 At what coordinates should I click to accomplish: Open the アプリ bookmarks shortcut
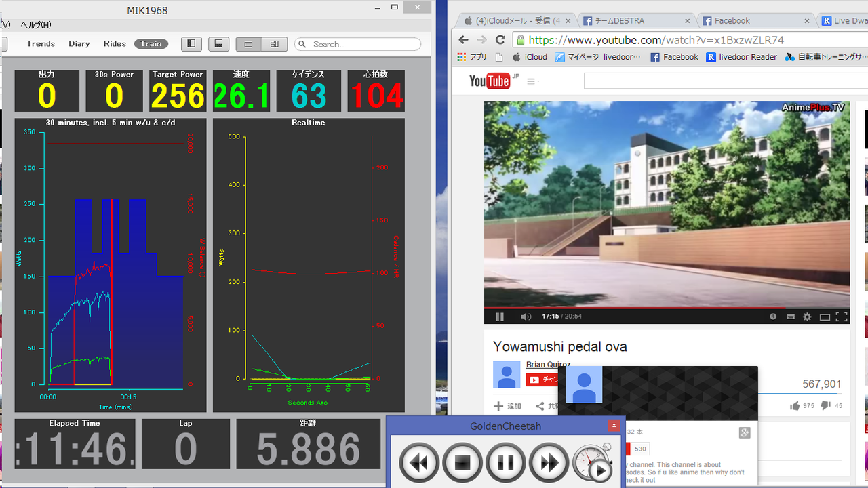[x=472, y=57]
